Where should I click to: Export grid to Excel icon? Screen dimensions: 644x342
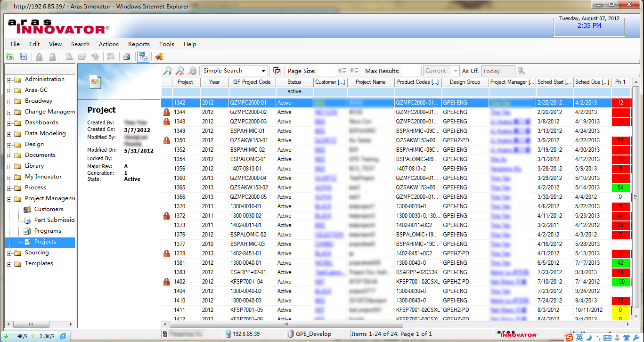pos(10,57)
